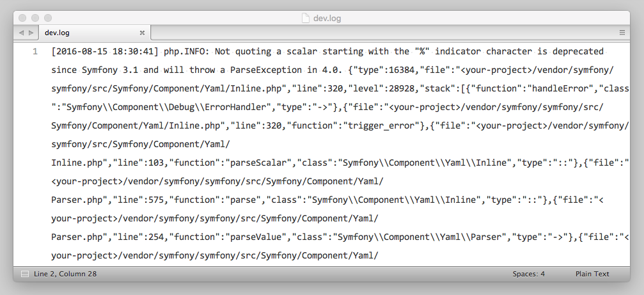Click the dev.log file icon in title bar
The width and height of the screenshot is (644, 295).
[x=305, y=18]
